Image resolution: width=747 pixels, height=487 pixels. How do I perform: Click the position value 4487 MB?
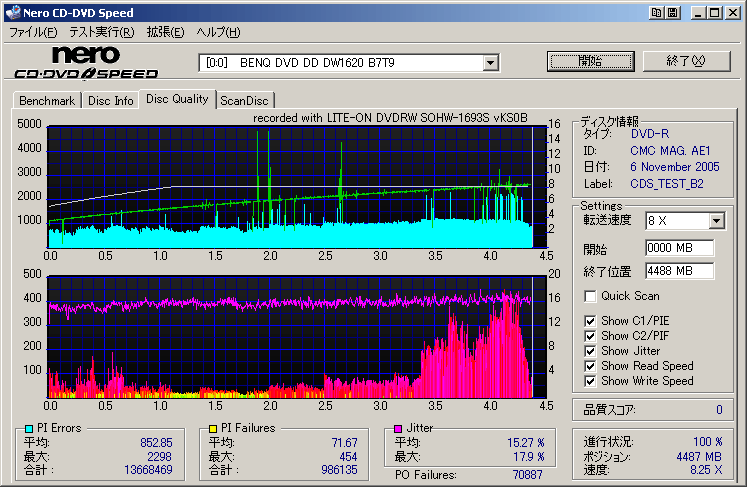699,457
